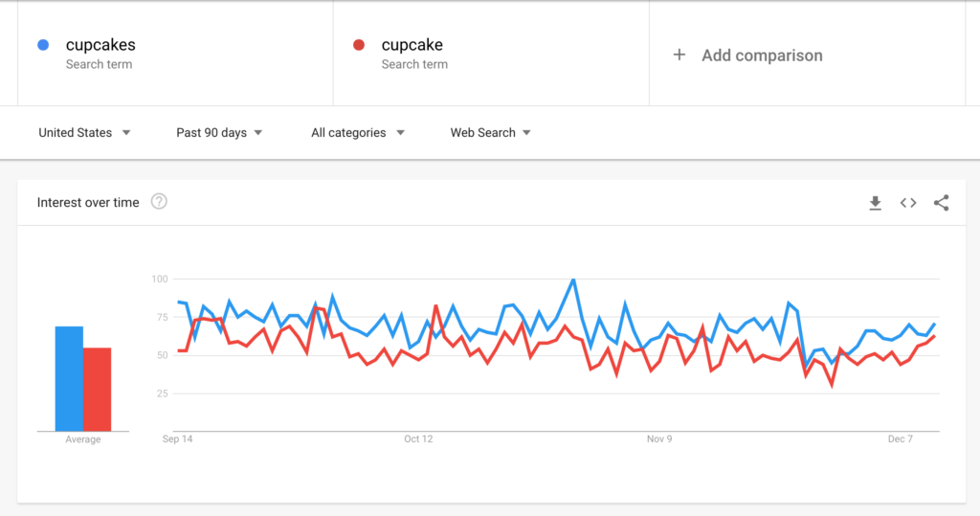980x516 pixels.
Task: Click the blue line peak at 100
Action: (x=573, y=280)
